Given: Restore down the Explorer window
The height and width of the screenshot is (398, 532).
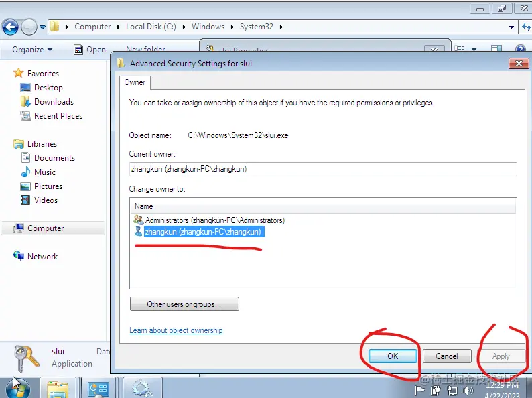Looking at the screenshot, I should tap(502, 9).
